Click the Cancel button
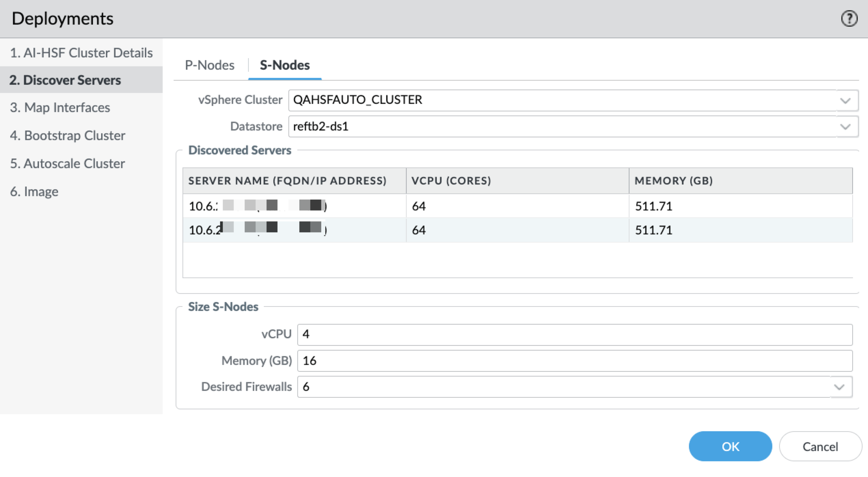The height and width of the screenshot is (477, 868). [820, 447]
